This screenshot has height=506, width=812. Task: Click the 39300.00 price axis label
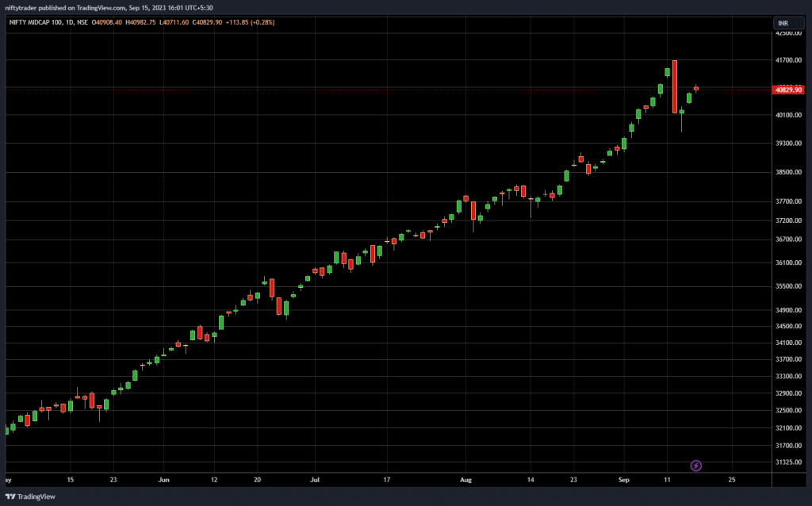pos(788,143)
